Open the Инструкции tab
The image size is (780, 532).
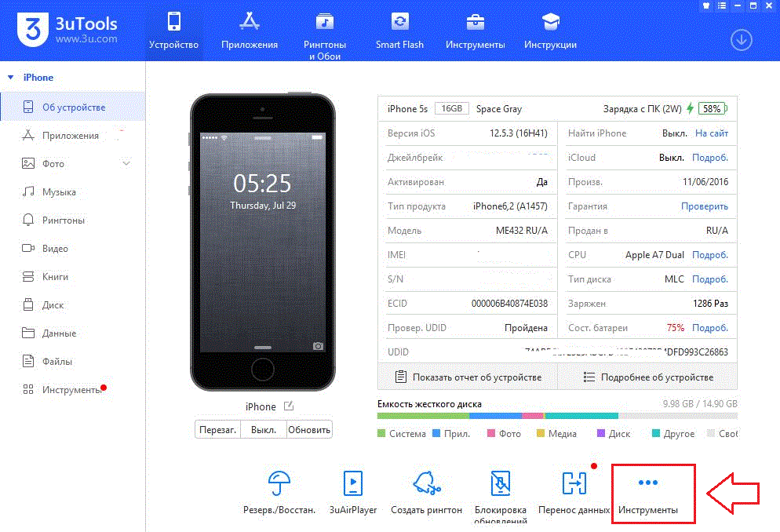coord(550,31)
